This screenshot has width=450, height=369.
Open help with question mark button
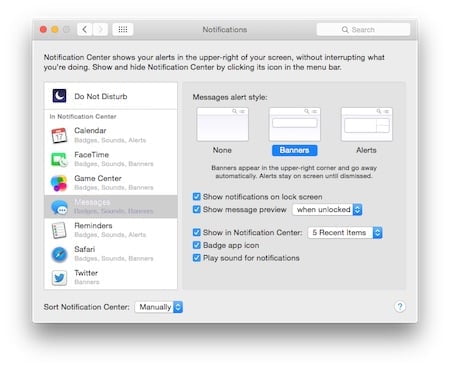[x=400, y=306]
